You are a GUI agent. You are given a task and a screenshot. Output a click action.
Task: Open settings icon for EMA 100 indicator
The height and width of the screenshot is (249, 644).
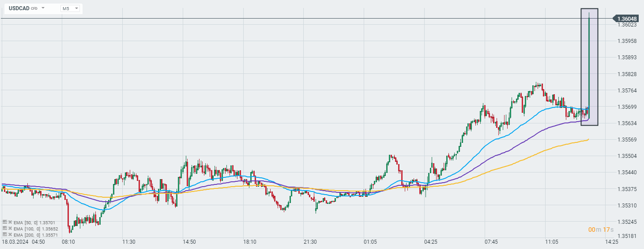pyautogui.click(x=4, y=228)
